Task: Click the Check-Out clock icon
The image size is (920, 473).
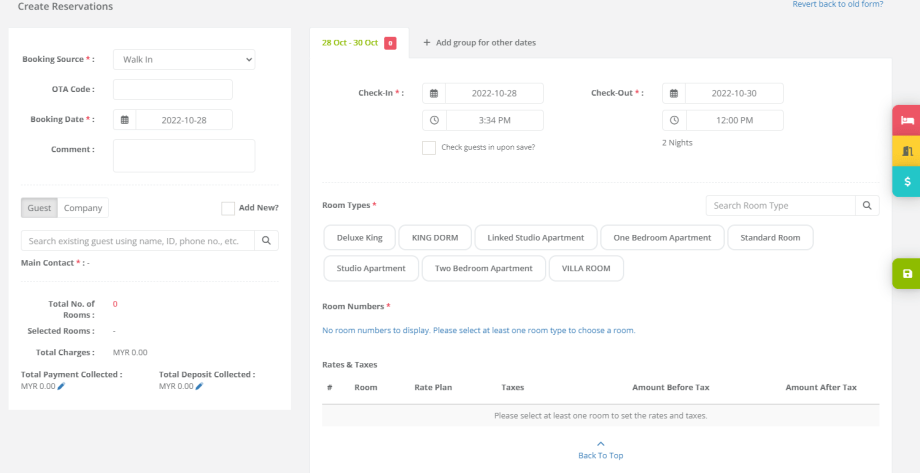Action: 674,120
